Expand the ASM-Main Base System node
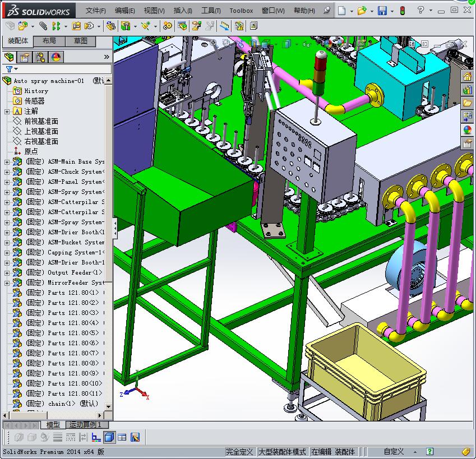 click(x=7, y=162)
